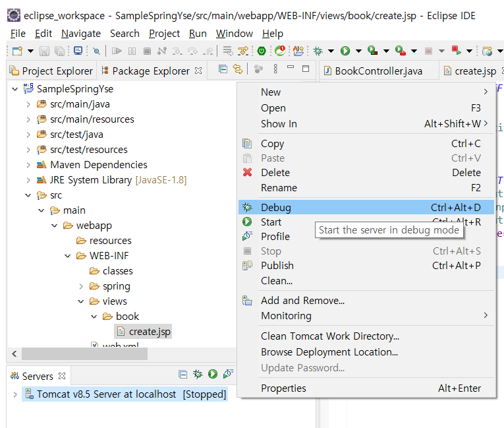
Task: Choose Copy in the context menu
Action: click(366, 143)
